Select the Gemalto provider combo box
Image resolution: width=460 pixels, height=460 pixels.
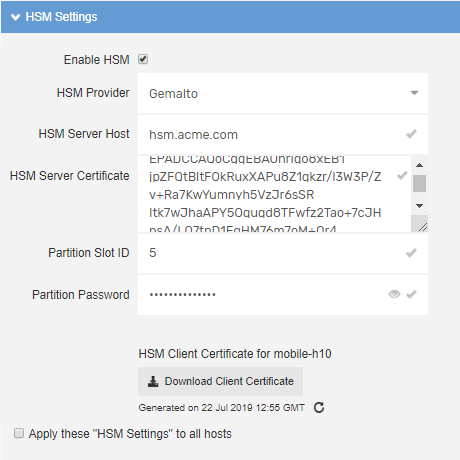pos(283,93)
